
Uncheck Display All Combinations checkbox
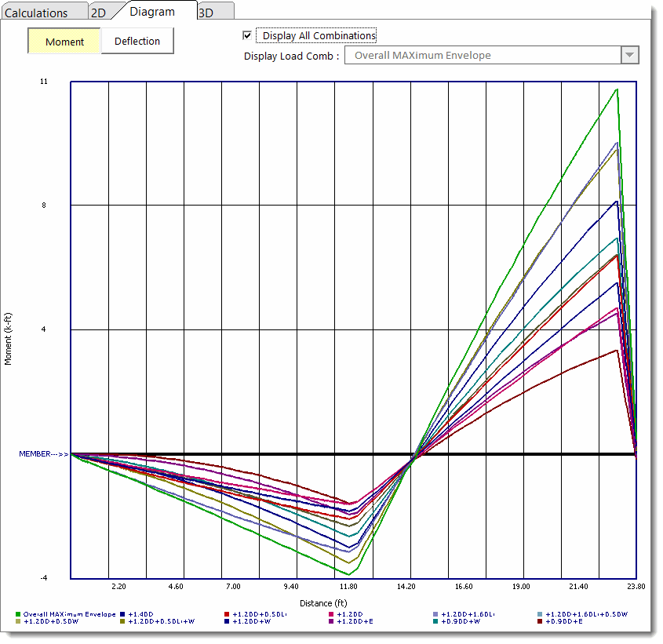(247, 35)
